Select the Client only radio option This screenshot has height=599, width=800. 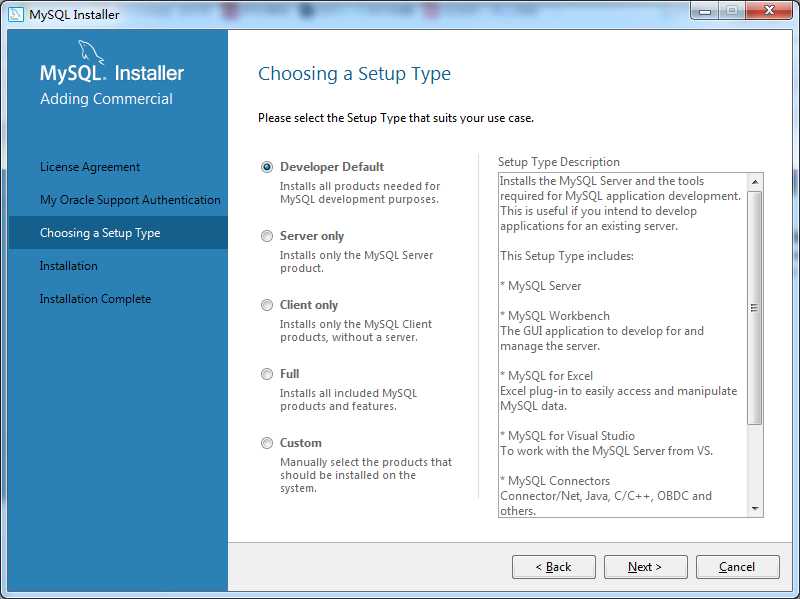pyautogui.click(x=267, y=305)
